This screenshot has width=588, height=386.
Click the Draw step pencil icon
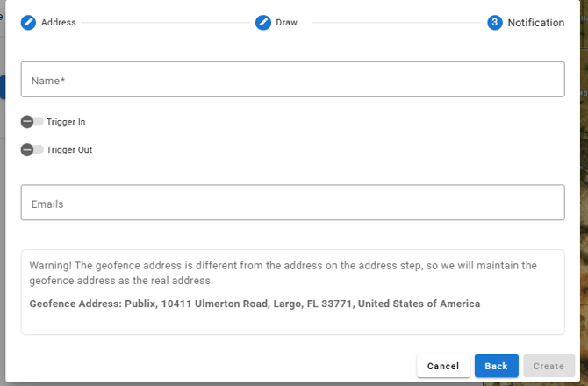[263, 23]
